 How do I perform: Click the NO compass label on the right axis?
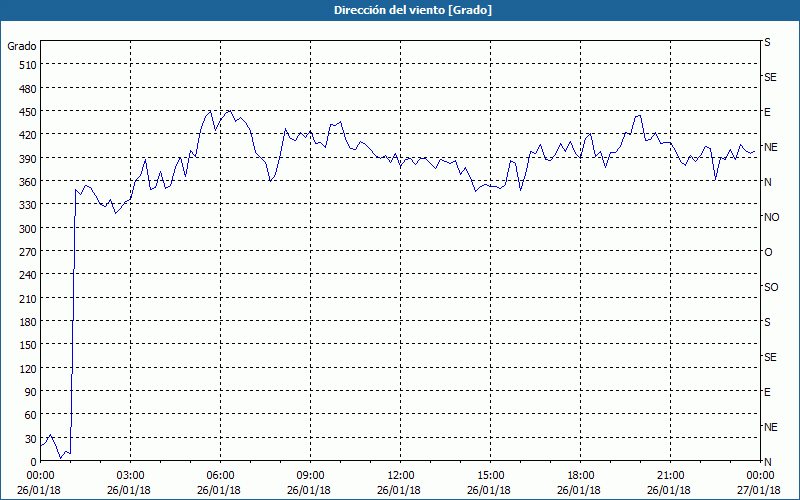tap(771, 217)
